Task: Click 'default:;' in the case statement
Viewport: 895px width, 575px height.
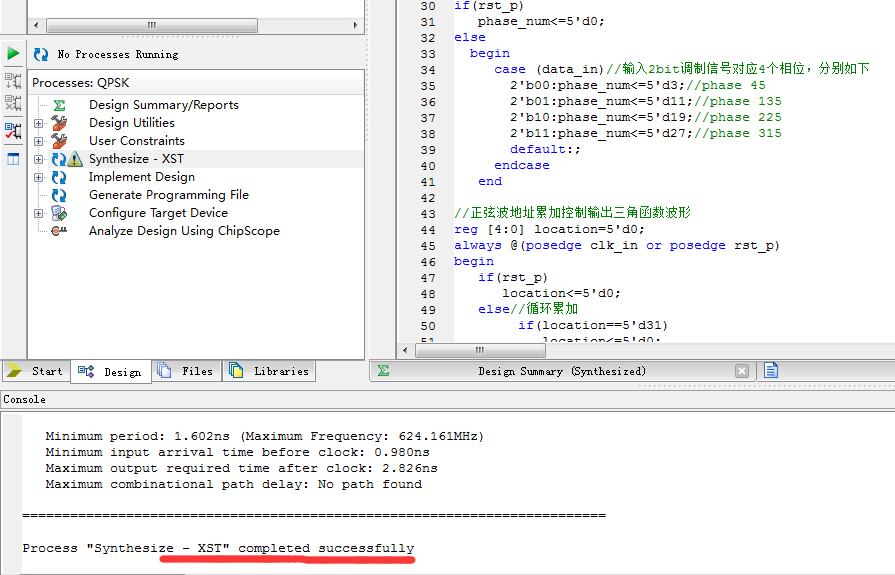Action: pyautogui.click(x=545, y=149)
